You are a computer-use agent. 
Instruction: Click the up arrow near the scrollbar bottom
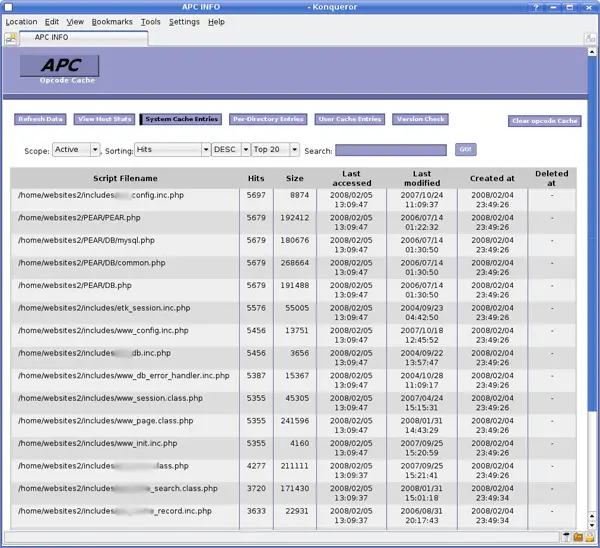(592, 517)
